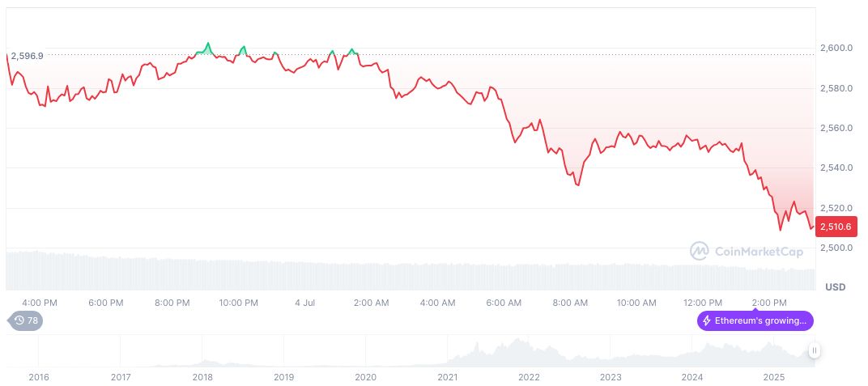Select year 2021 on the overview timeline

(x=448, y=377)
